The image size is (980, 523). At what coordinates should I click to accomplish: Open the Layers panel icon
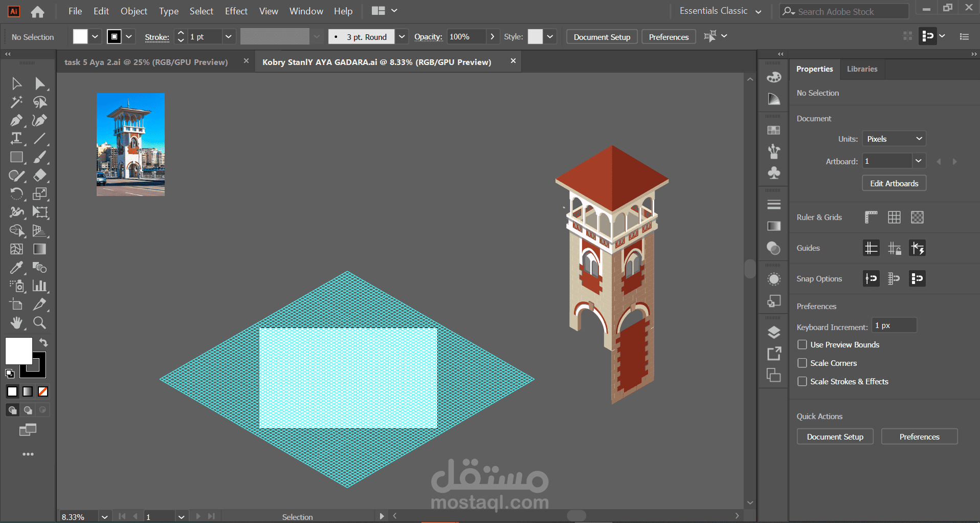tap(774, 333)
